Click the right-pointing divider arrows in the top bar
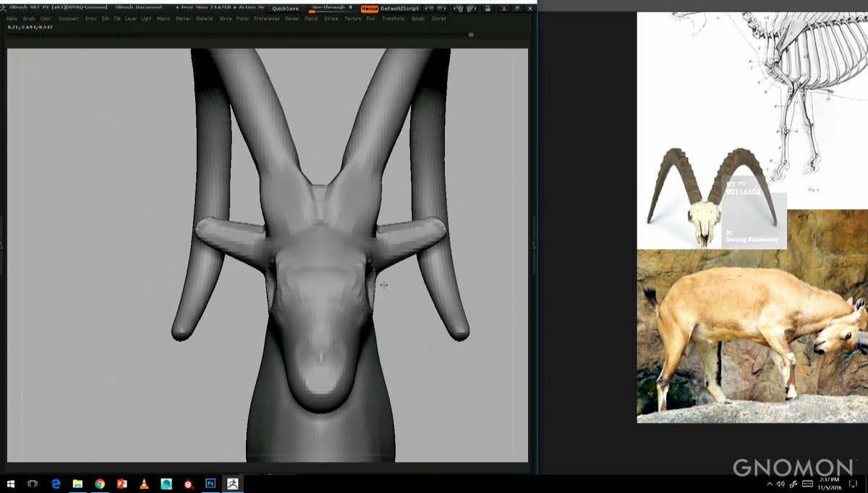 click(443, 8)
